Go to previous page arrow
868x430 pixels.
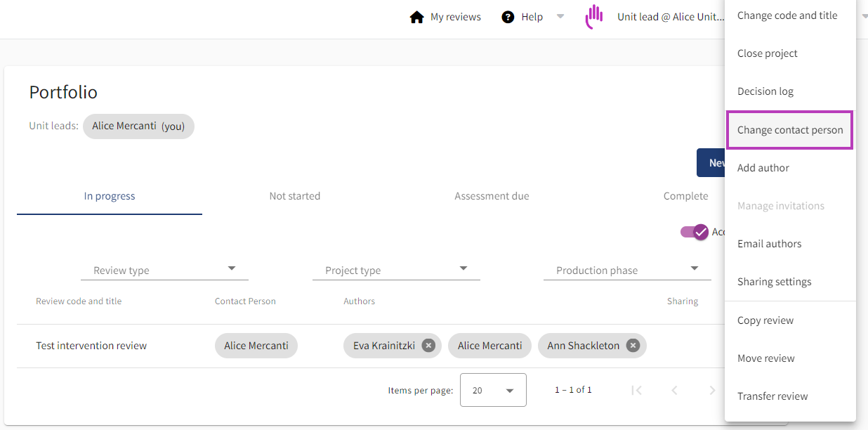pos(674,390)
